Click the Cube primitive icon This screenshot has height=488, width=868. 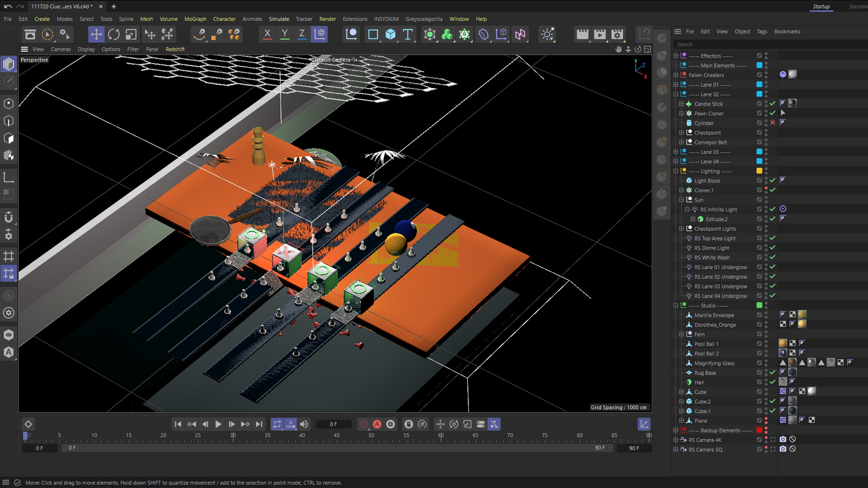click(x=391, y=34)
